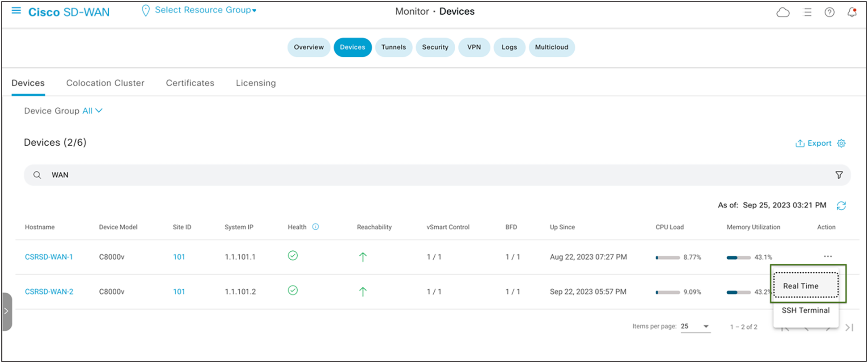The width and height of the screenshot is (868, 363).
Task: Click the table settings gear icon
Action: click(841, 144)
